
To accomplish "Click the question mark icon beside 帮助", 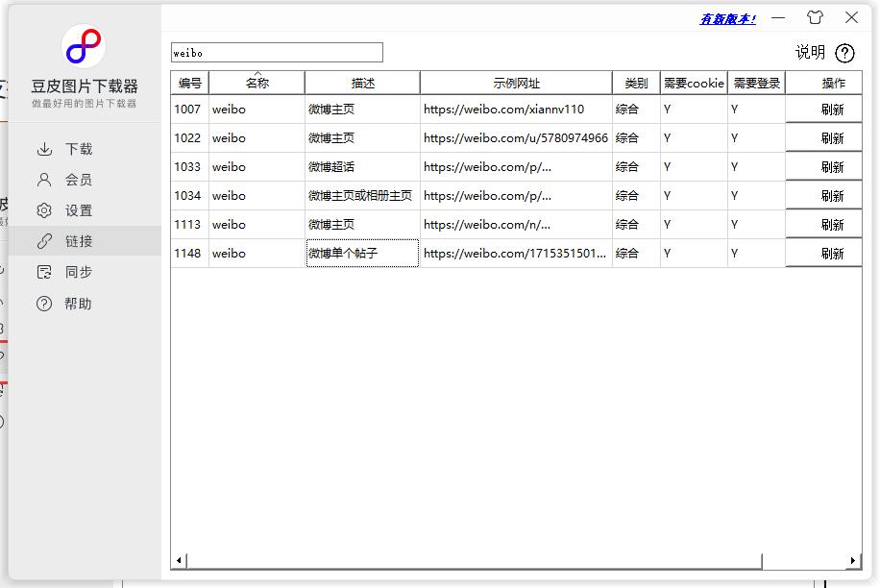I will coord(44,304).
